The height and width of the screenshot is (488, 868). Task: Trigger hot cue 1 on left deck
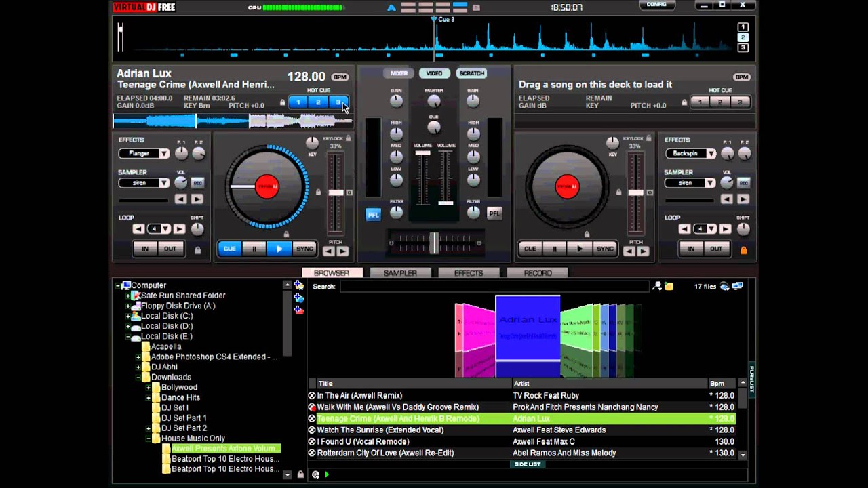(298, 102)
